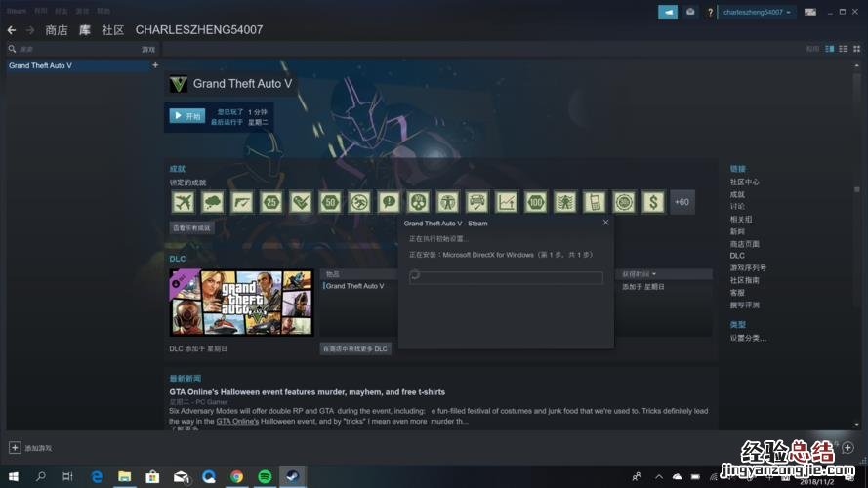Click the green V game logo
Screen dimensions: 868x488
pyautogui.click(x=179, y=84)
